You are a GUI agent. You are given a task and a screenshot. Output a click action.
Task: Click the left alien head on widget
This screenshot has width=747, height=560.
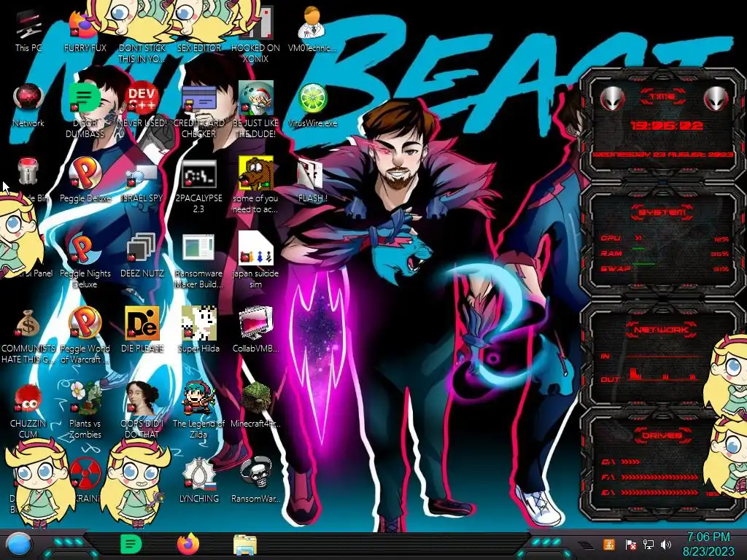[612, 98]
